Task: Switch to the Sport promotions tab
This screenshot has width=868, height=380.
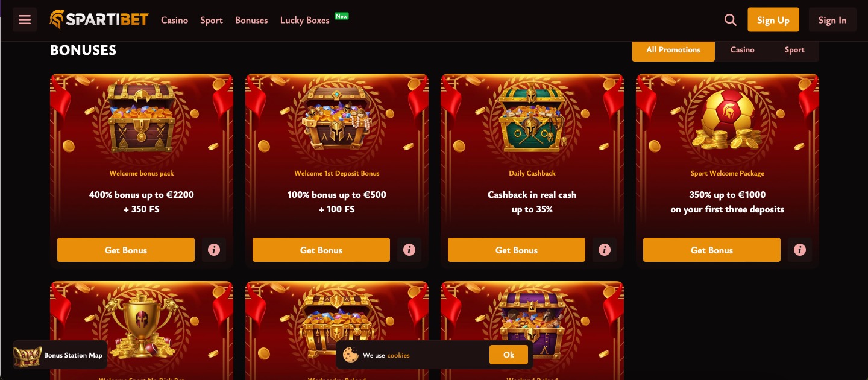Action: tap(794, 50)
